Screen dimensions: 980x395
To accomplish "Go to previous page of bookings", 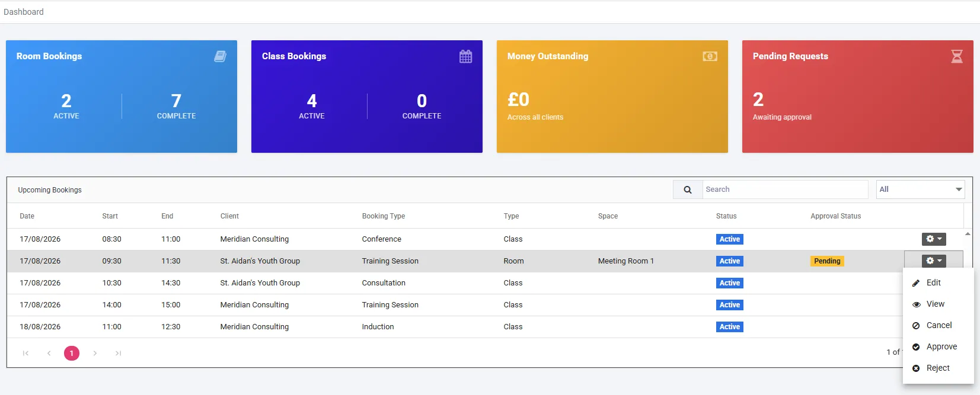I will point(49,354).
